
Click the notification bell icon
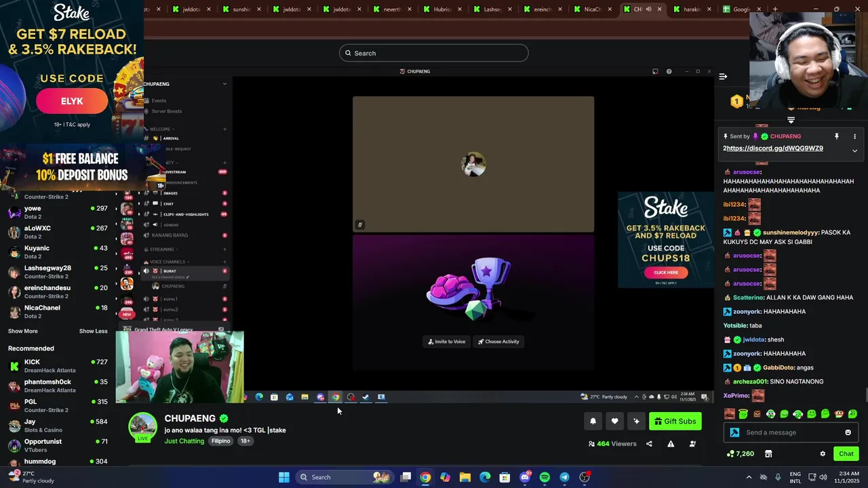pos(593,421)
